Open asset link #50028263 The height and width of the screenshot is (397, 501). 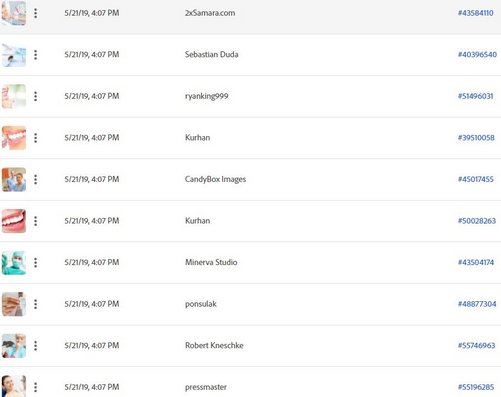tap(477, 221)
